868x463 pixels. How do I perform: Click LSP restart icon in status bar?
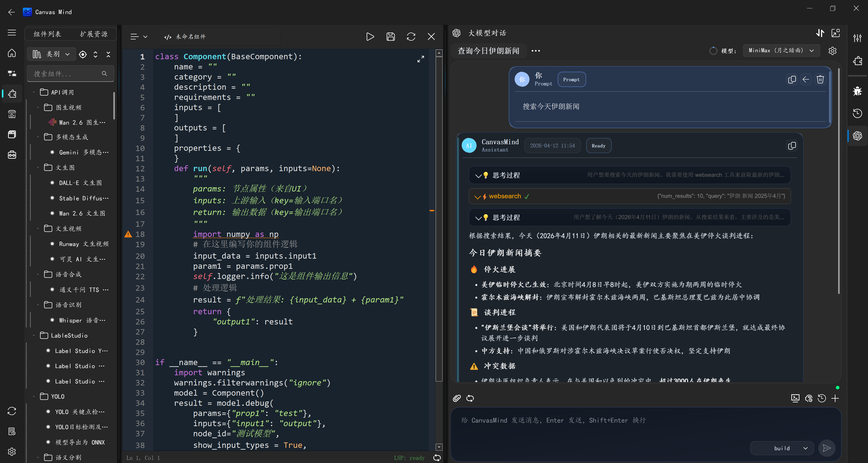437,458
